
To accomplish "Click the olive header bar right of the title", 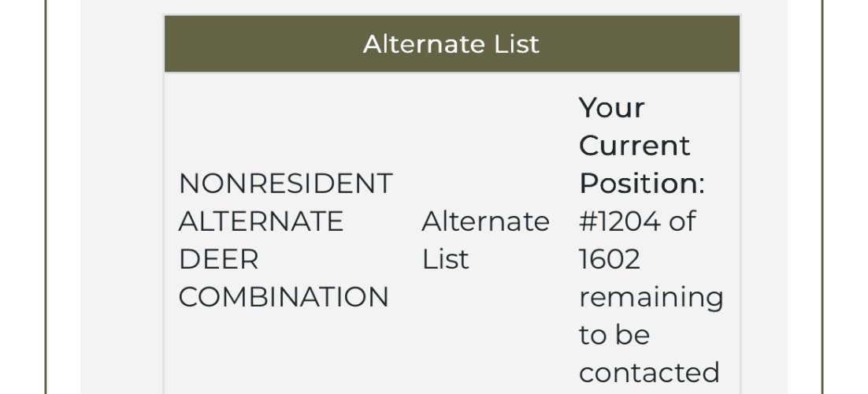I will click(646, 44).
